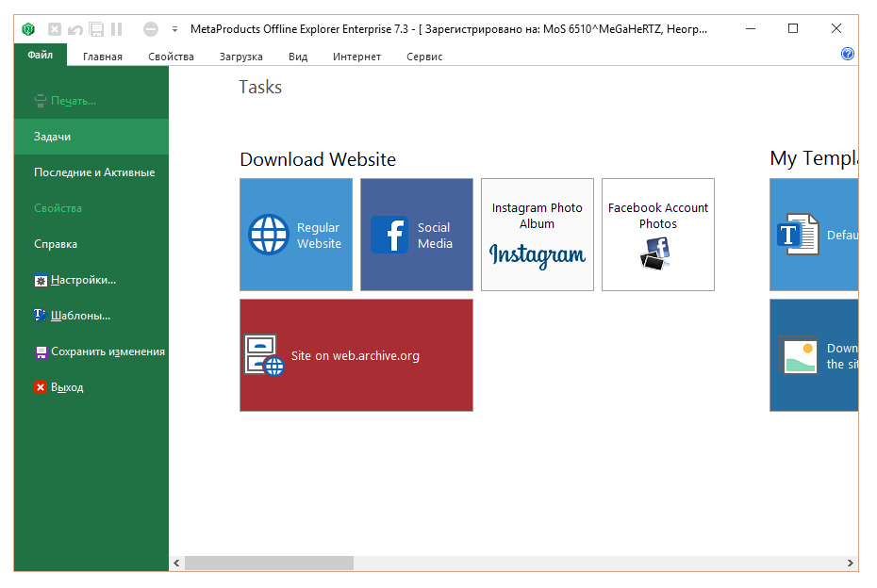This screenshot has width=877, height=588.
Task: Select Задачи in the green sidebar
Action: tap(91, 137)
